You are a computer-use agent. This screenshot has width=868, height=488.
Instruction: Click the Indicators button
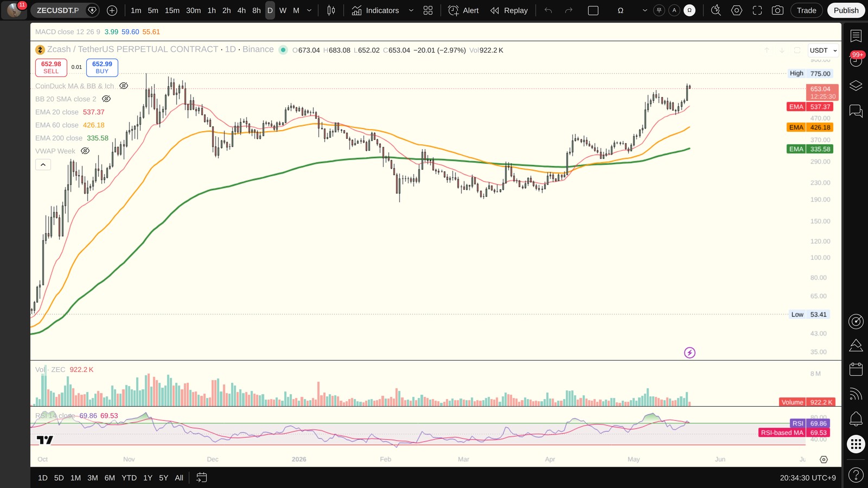(375, 10)
